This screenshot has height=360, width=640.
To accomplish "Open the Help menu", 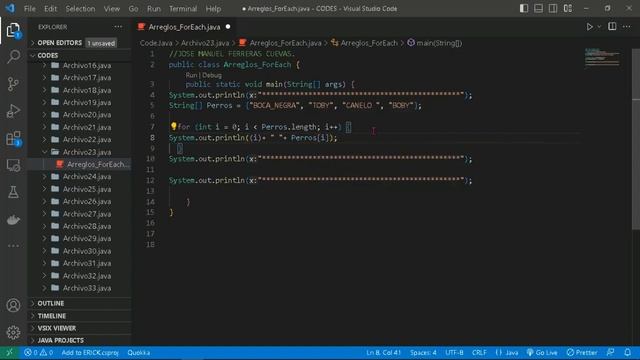I will tap(213, 9).
